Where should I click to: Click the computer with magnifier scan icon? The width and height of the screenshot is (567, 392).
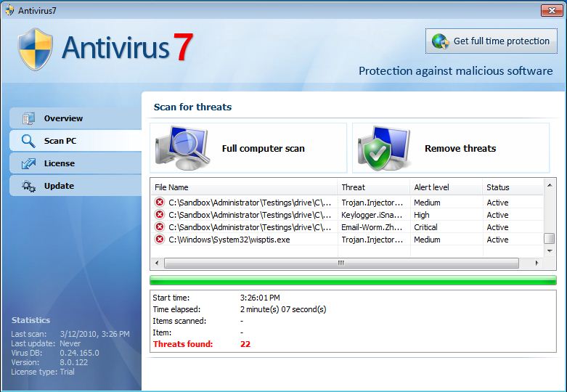click(182, 148)
